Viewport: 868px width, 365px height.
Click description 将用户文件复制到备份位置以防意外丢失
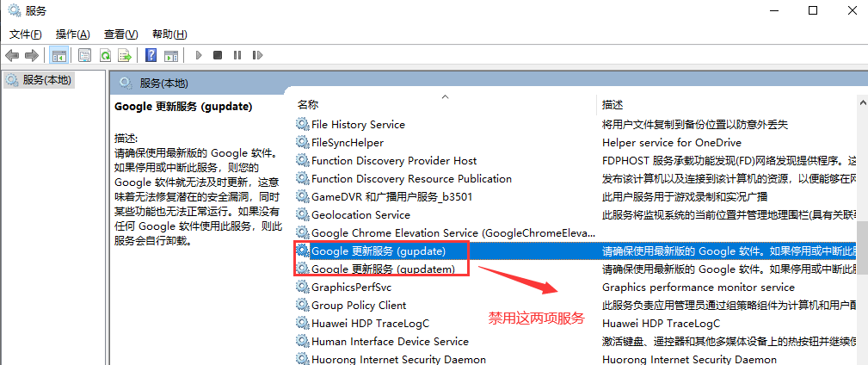(x=695, y=124)
